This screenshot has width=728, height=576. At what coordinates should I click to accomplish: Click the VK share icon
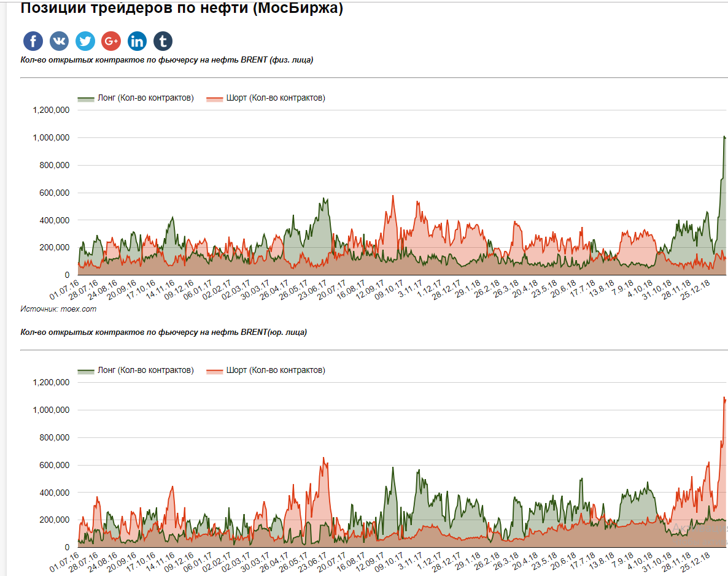(60, 41)
